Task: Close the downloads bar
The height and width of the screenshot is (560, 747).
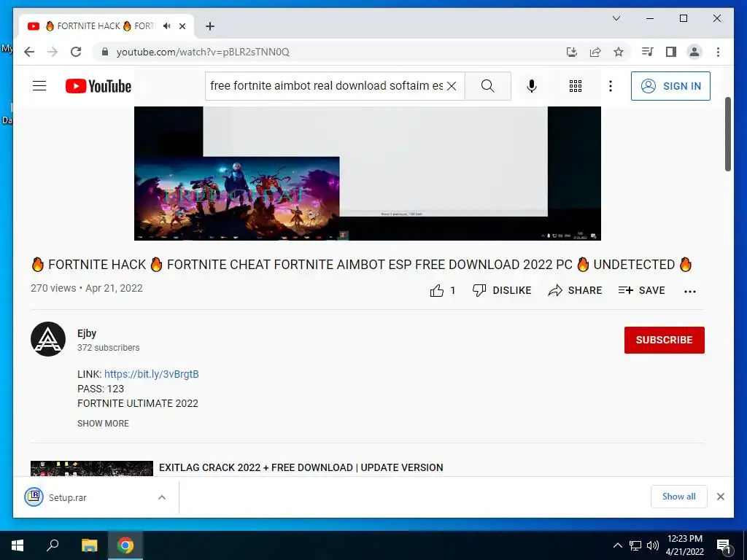Action: pos(720,497)
